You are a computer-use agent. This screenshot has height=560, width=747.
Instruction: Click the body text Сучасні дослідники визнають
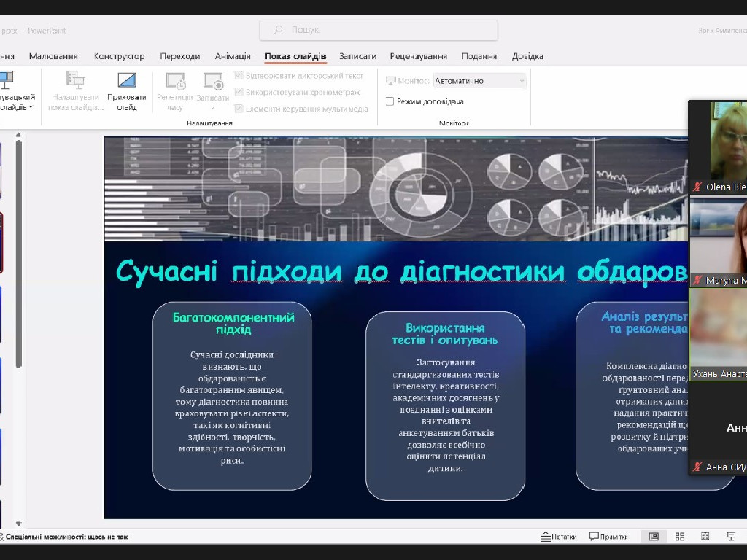coord(232,408)
